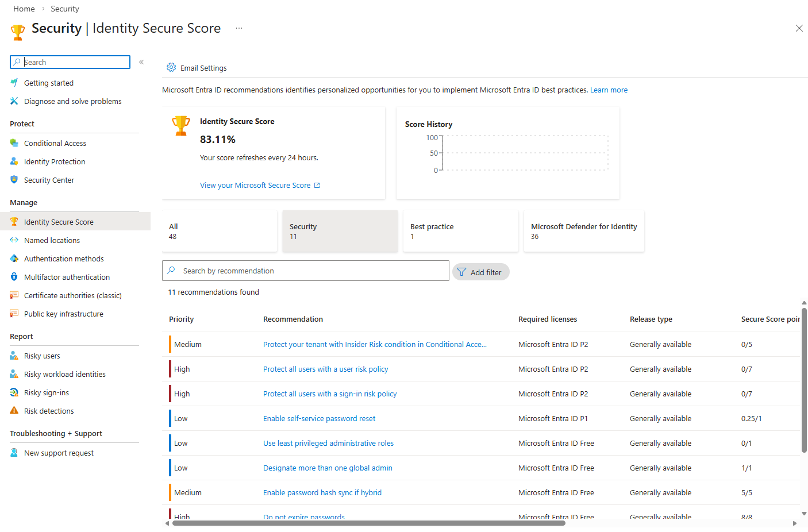The image size is (808, 532).
Task: Click the Risk detections warning icon
Action: [14, 411]
